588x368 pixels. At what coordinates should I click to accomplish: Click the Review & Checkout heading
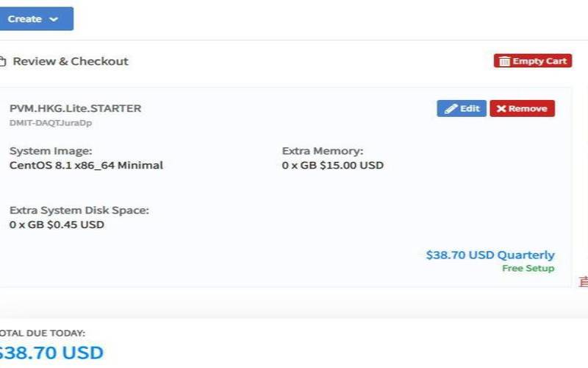(71, 62)
